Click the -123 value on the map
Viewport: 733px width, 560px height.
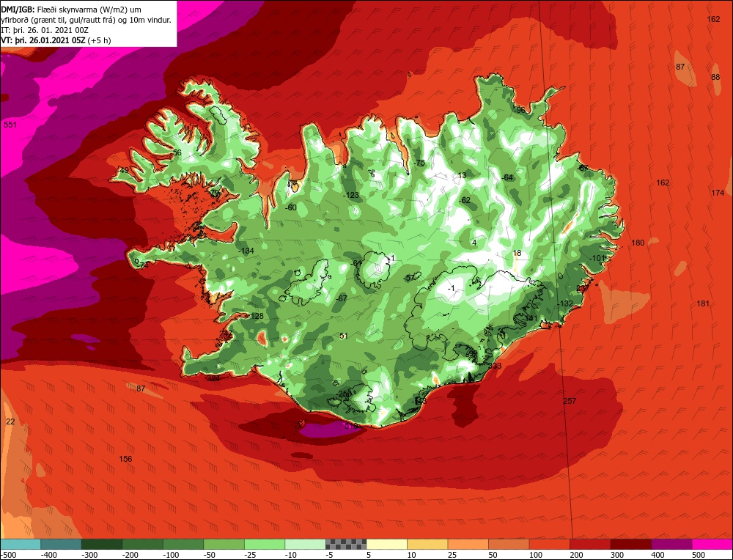(351, 196)
